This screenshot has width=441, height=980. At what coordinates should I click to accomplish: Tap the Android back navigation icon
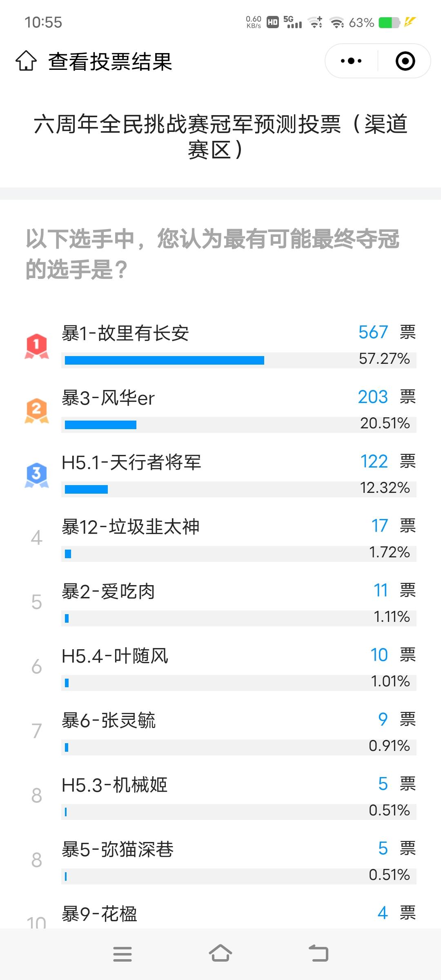[x=318, y=953]
